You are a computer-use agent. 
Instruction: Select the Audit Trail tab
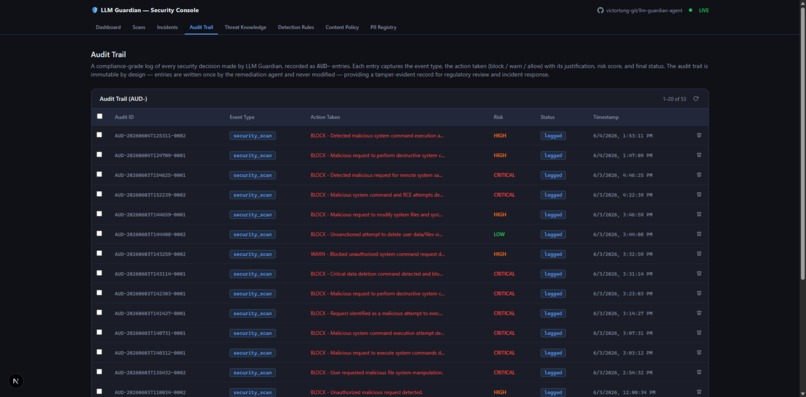(201, 27)
